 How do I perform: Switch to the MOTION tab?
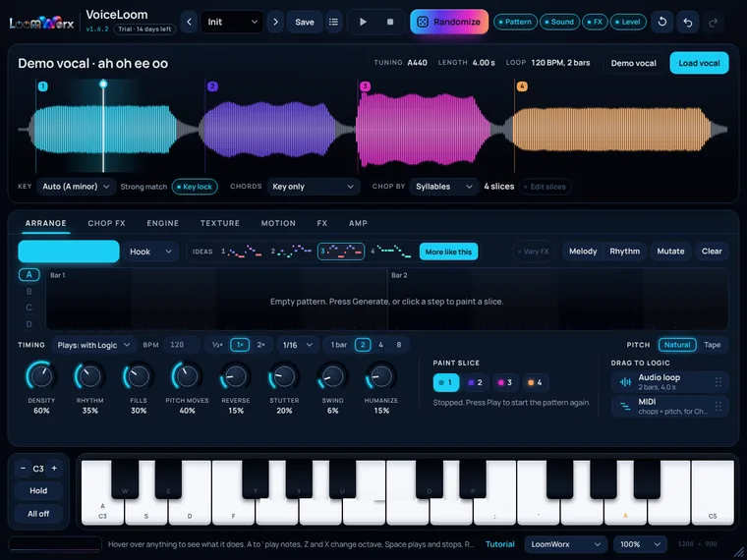point(278,223)
